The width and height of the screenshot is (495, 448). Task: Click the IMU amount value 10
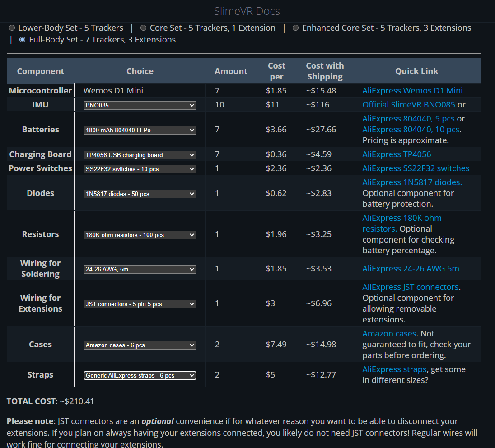pos(219,104)
